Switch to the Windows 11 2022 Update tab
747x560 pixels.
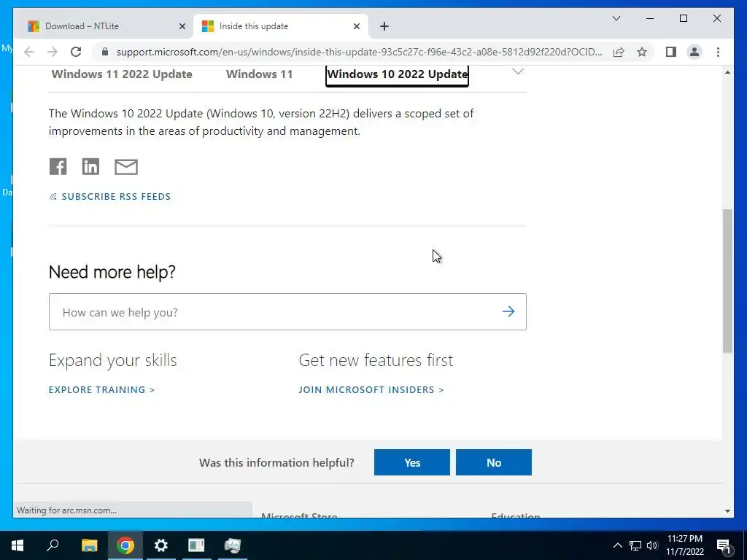click(122, 74)
